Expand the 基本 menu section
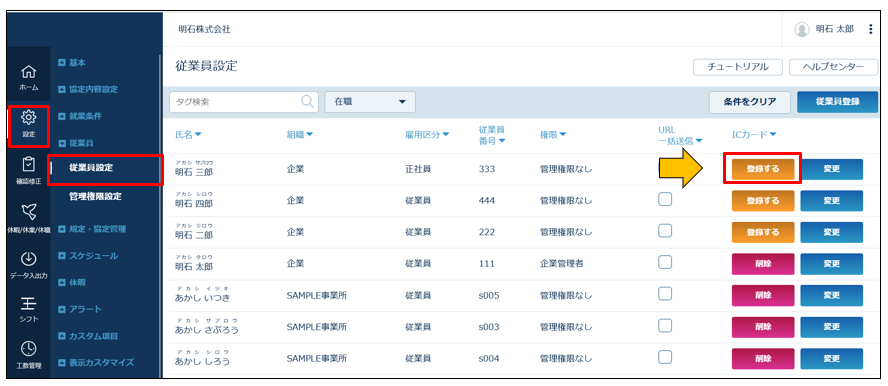 coord(72,63)
